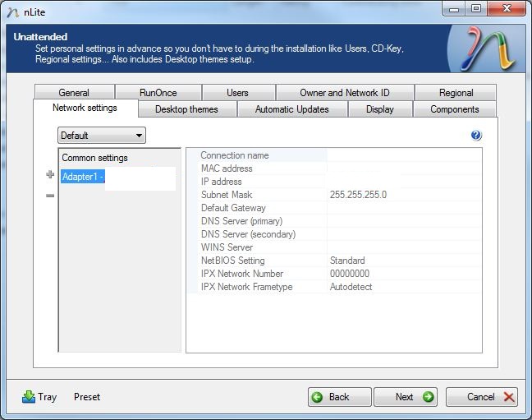The height and width of the screenshot is (420, 532).
Task: Close the nLite window
Action: pyautogui.click(x=507, y=9)
